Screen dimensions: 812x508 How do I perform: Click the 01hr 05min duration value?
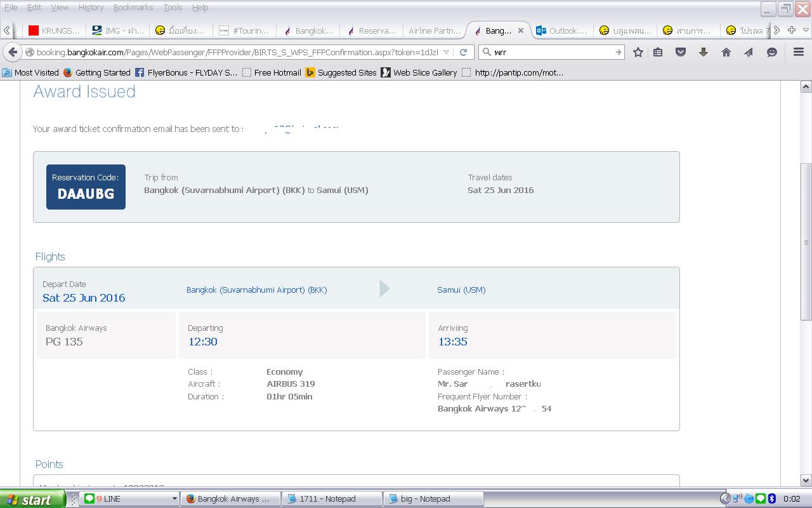click(x=289, y=397)
